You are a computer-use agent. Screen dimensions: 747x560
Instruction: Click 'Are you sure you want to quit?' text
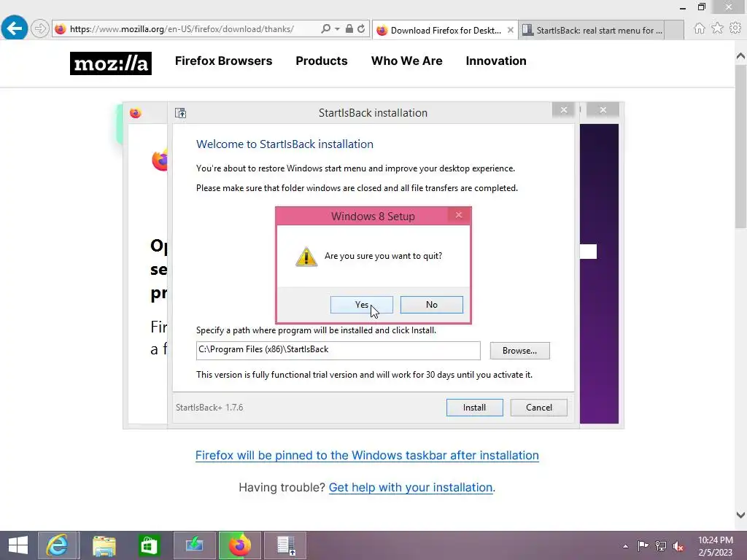384,256
